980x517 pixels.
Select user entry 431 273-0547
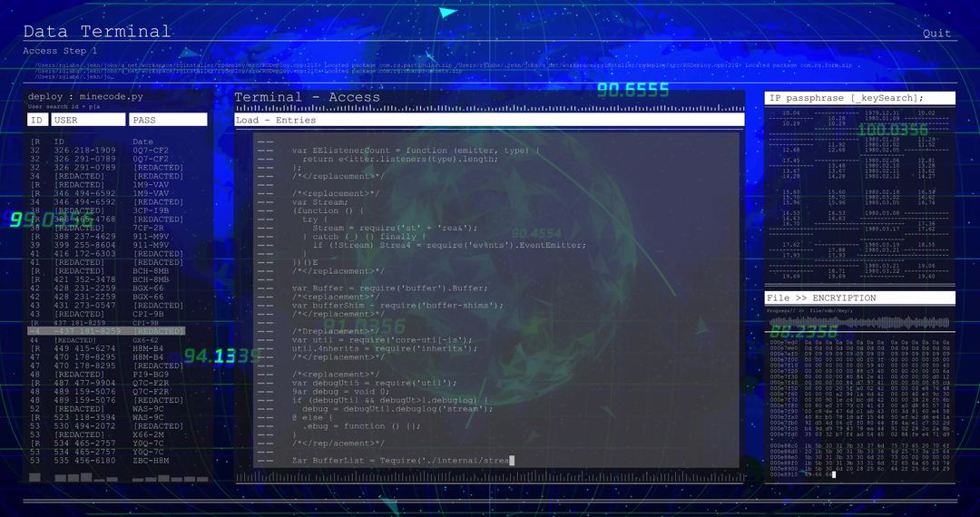(84, 306)
